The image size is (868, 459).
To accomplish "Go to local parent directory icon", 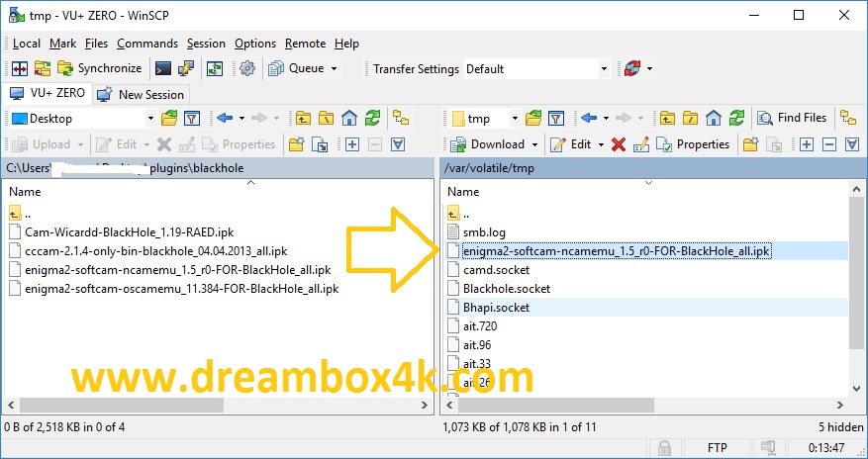I will [303, 118].
